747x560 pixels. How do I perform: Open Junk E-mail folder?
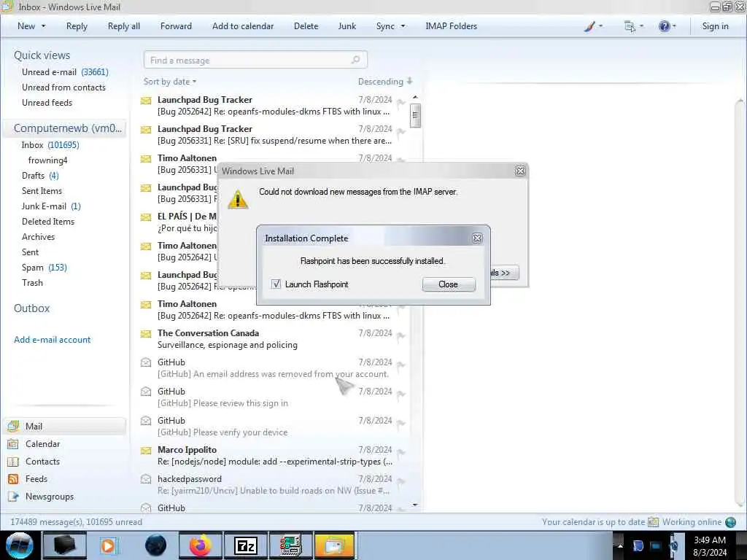pos(51,206)
